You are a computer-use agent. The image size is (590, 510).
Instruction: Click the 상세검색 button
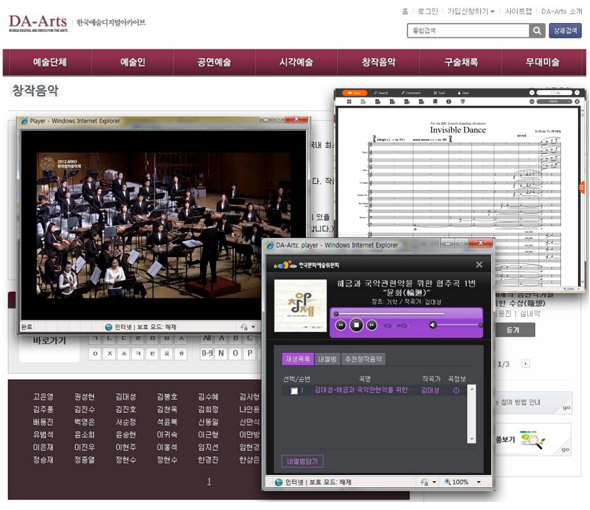pos(565,31)
